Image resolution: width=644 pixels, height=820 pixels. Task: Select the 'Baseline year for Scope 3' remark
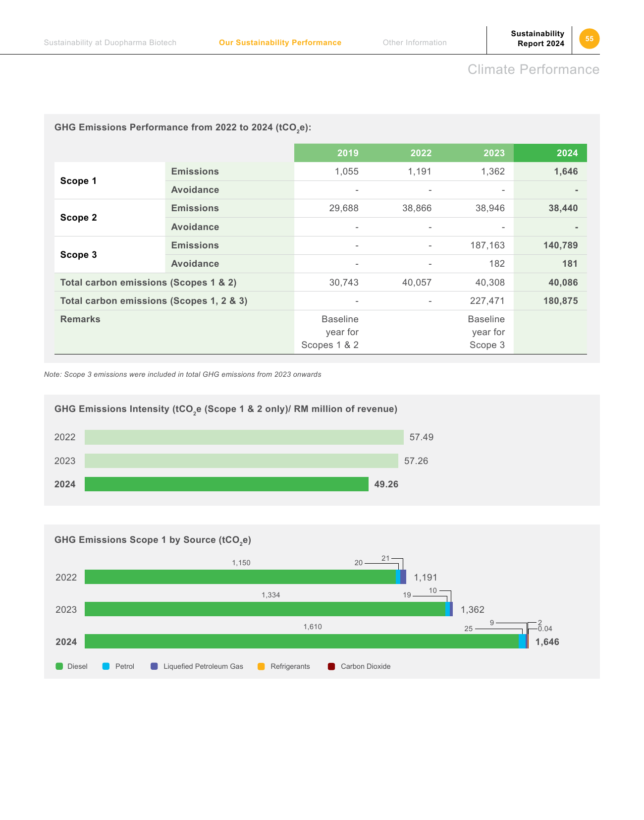pos(486,332)
